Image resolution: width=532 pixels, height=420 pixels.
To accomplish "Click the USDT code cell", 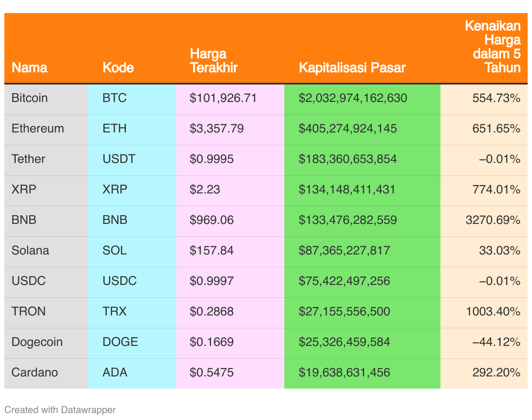I will click(119, 159).
